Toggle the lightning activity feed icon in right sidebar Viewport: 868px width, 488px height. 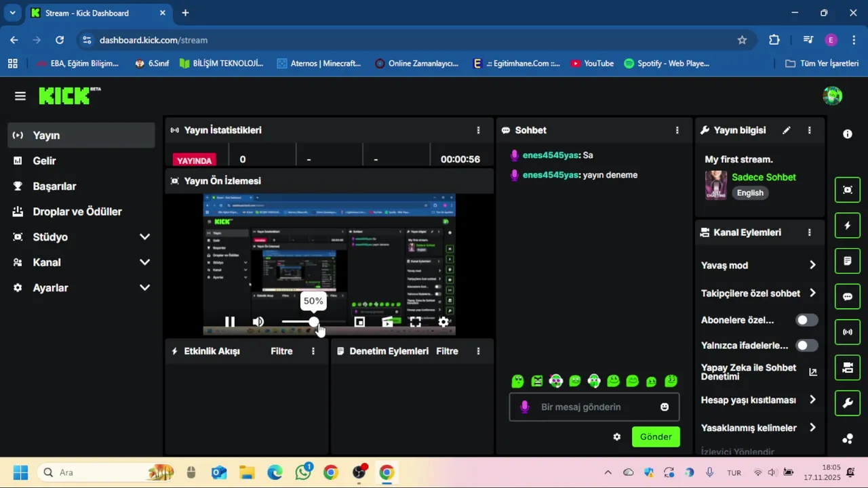tap(847, 225)
